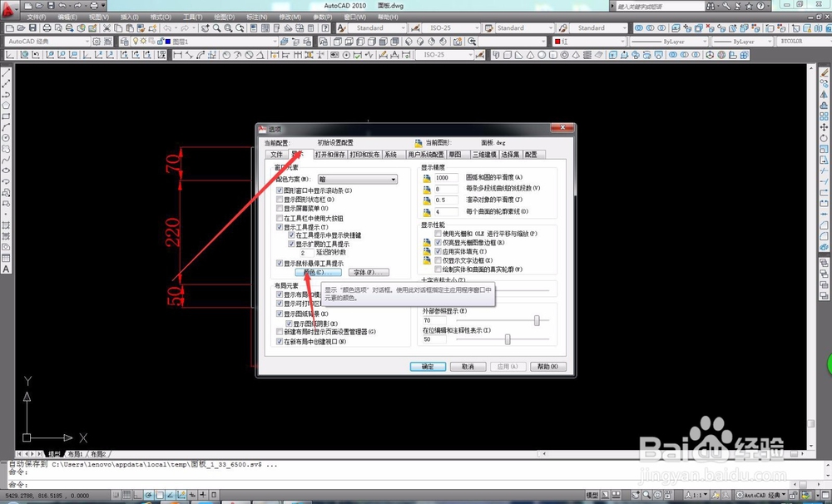Click the Workspace Settings gear icon
Image resolution: width=832 pixels, height=504 pixels.
96,41
